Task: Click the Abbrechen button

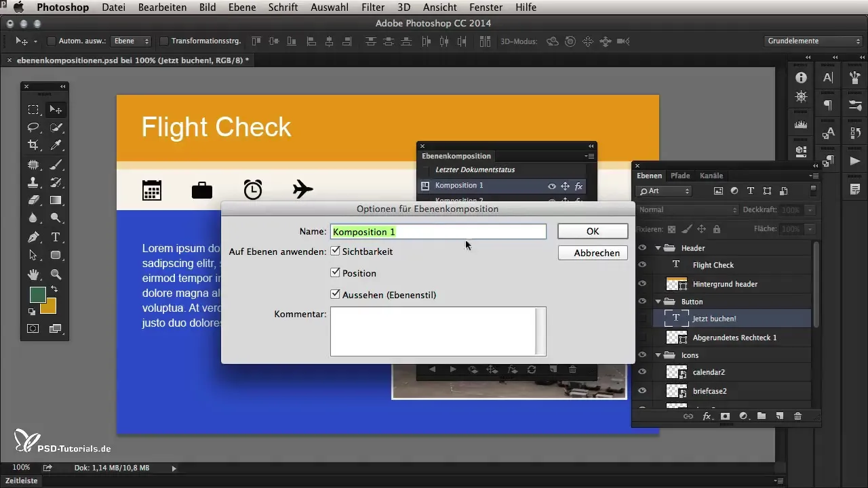Action: click(593, 253)
